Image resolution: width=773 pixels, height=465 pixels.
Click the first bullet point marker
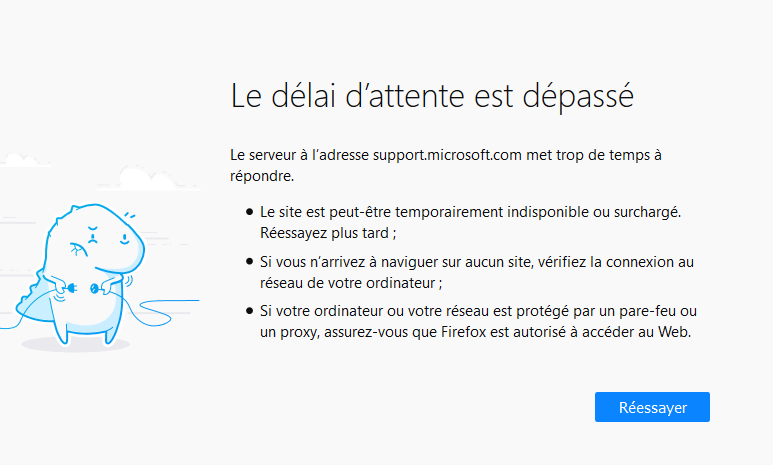click(249, 212)
